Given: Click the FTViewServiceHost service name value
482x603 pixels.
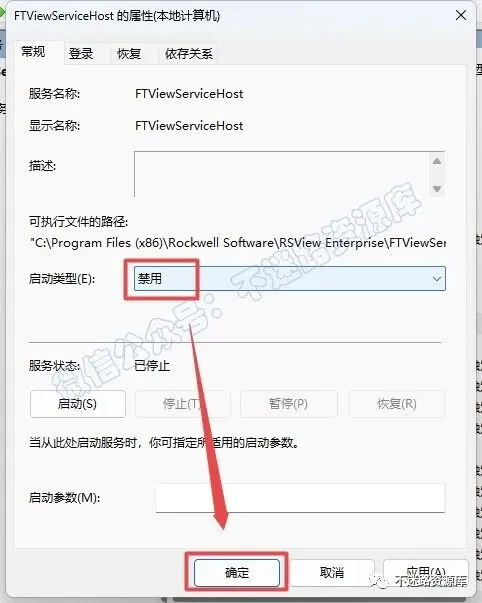Looking at the screenshot, I should coord(189,94).
